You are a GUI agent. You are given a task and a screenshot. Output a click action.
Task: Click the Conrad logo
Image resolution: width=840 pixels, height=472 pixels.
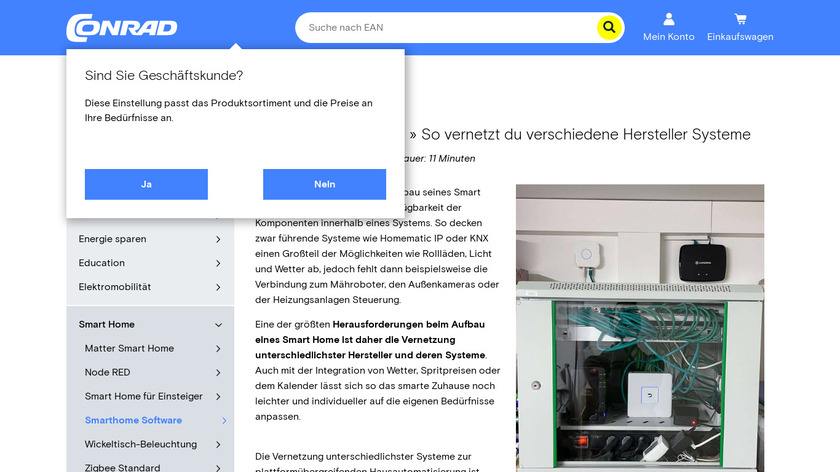click(122, 27)
